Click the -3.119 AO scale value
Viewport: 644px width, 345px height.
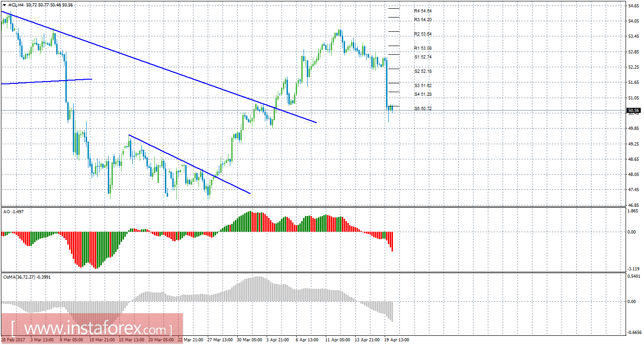(633, 269)
